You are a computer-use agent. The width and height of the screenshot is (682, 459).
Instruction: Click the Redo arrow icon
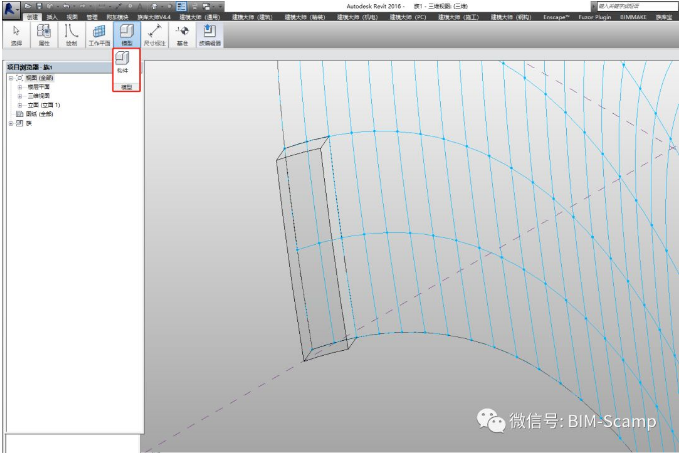(82, 6)
